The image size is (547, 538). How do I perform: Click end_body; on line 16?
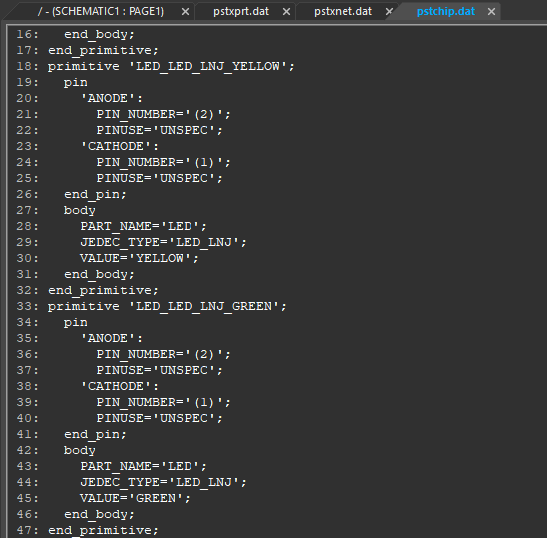pos(99,35)
